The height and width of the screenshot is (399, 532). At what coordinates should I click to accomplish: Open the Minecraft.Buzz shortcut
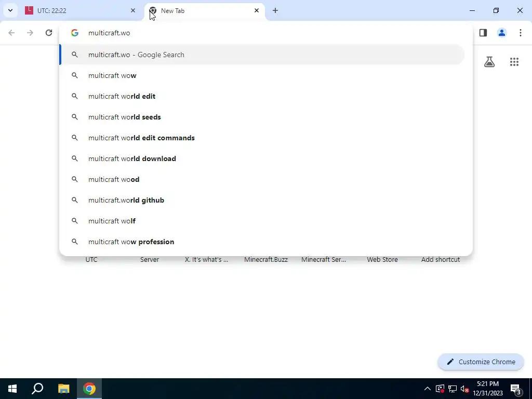266,259
